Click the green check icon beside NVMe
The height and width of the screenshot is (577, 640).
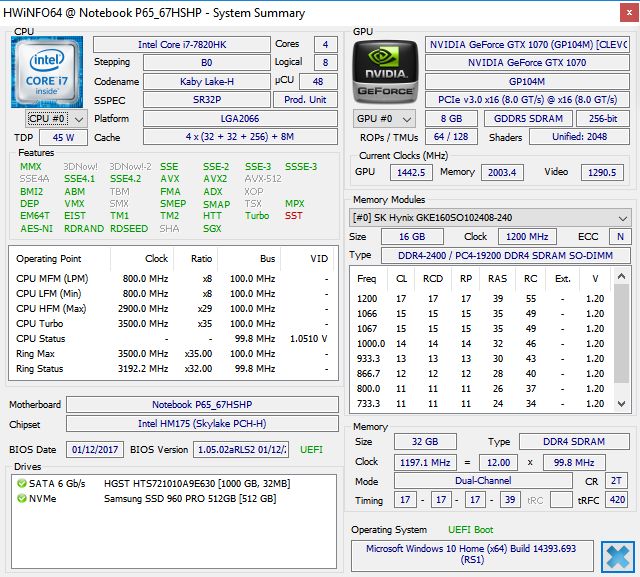pos(22,498)
